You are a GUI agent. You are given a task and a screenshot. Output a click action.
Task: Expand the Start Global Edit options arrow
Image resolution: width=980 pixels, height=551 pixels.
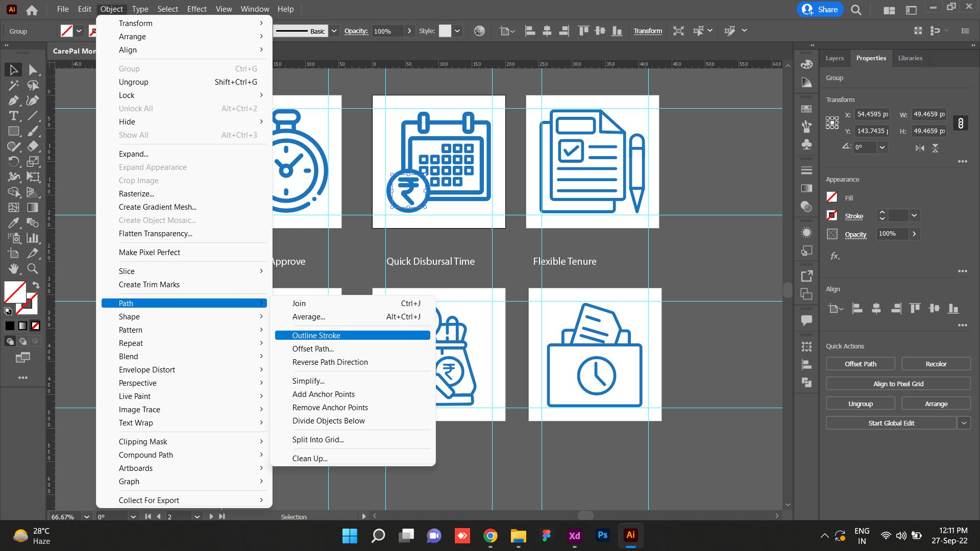tap(964, 423)
